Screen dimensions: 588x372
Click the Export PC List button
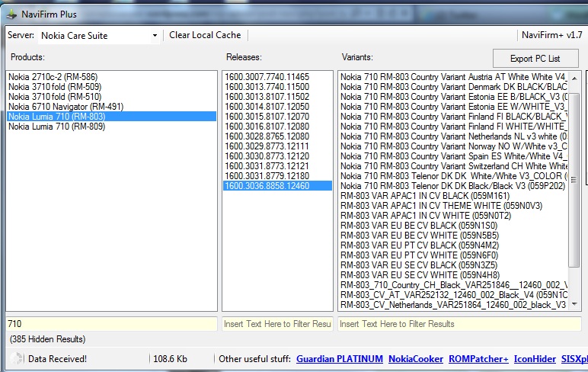pos(535,59)
